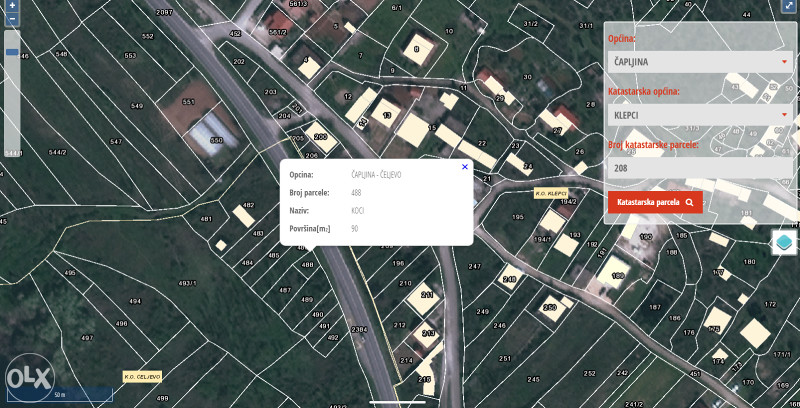Click the K.O. KLEPCI map label

[551, 193]
